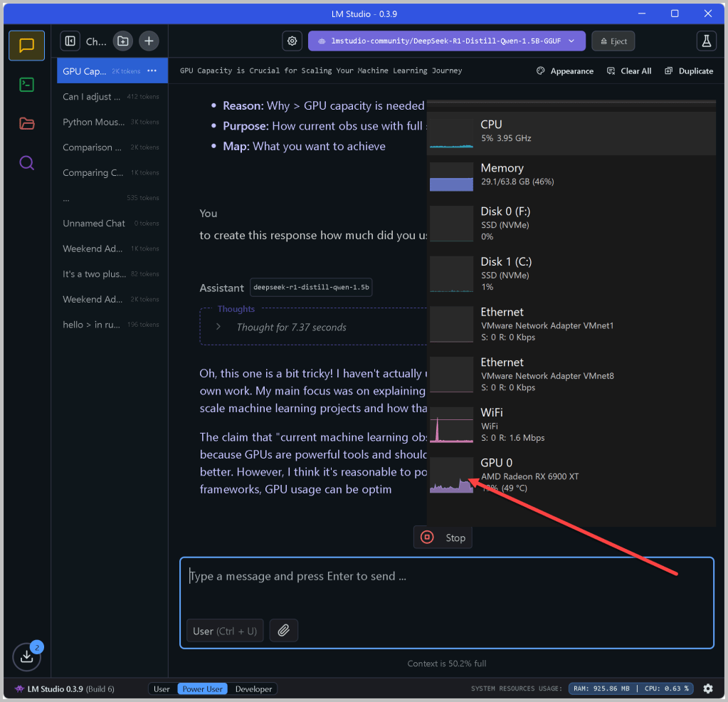The height and width of the screenshot is (702, 728).
Task: Open the 'hello > in ru...' chat
Action: point(112,324)
